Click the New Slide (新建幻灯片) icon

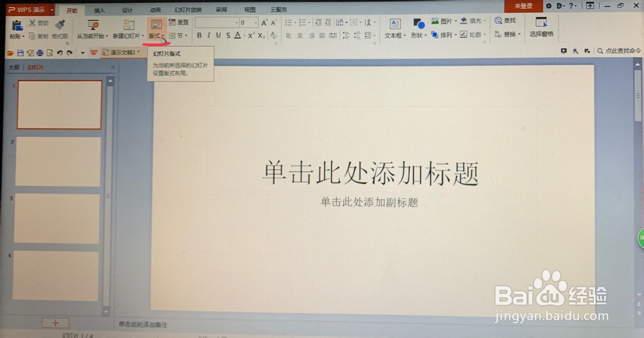click(129, 25)
